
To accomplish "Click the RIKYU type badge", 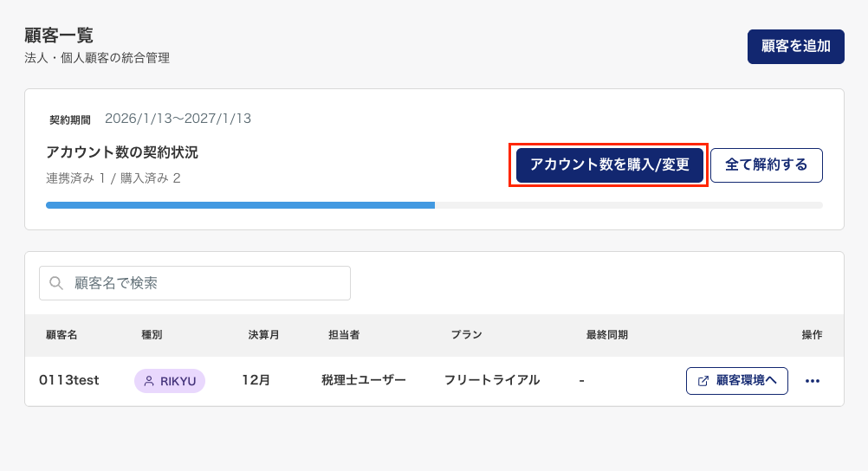I will coord(170,381).
